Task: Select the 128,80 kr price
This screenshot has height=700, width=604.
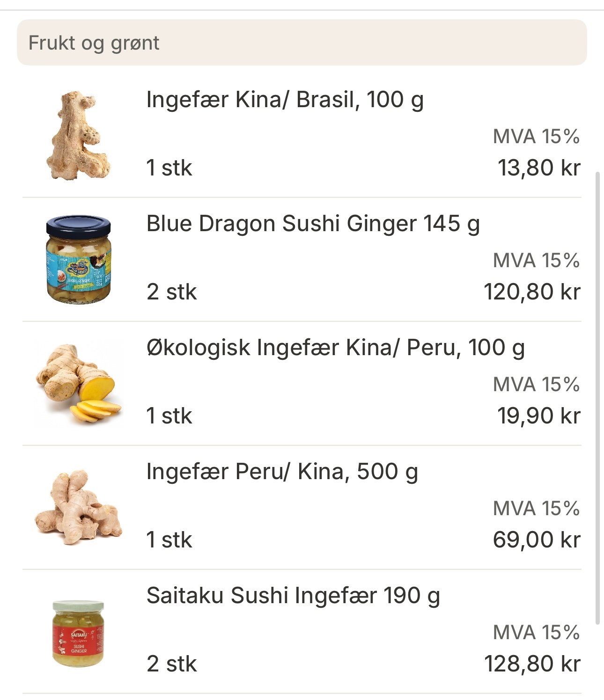Action: 532,664
